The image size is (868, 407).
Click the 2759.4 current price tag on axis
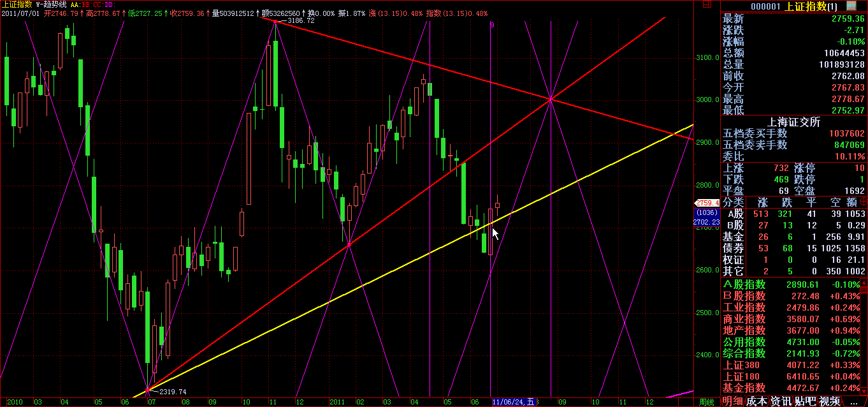coord(707,203)
